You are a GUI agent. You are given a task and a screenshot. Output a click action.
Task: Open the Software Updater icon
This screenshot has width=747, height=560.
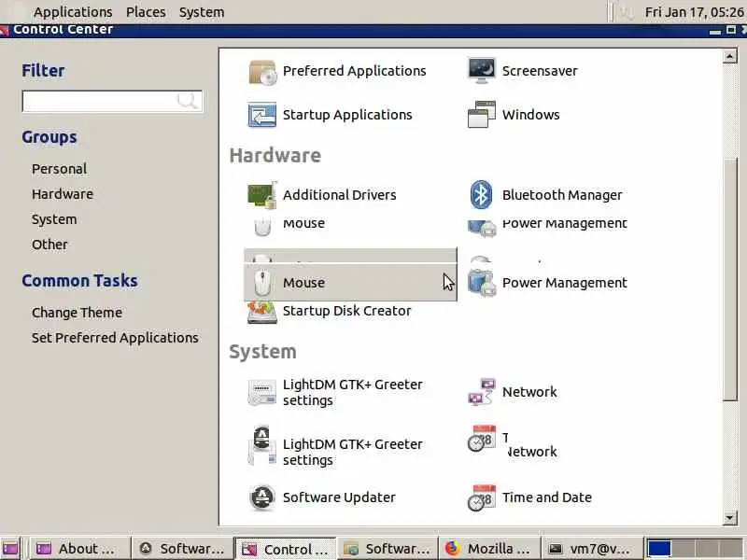pyautogui.click(x=262, y=497)
